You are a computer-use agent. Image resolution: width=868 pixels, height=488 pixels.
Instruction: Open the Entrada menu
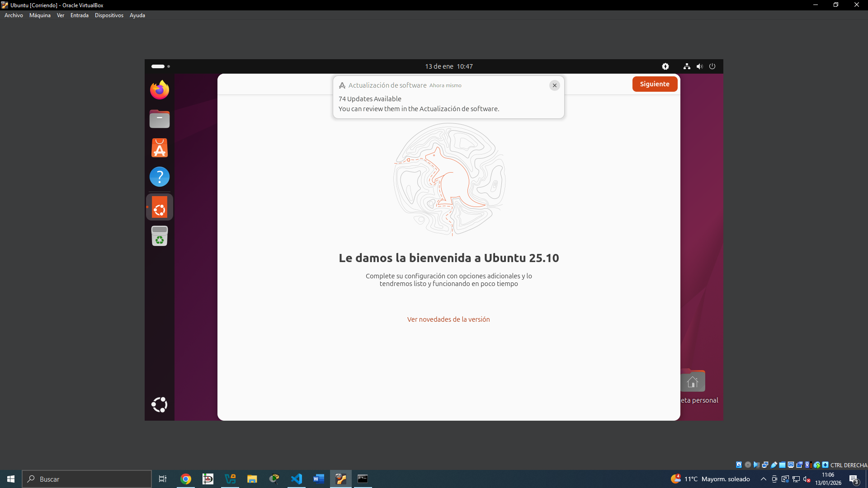click(80, 15)
